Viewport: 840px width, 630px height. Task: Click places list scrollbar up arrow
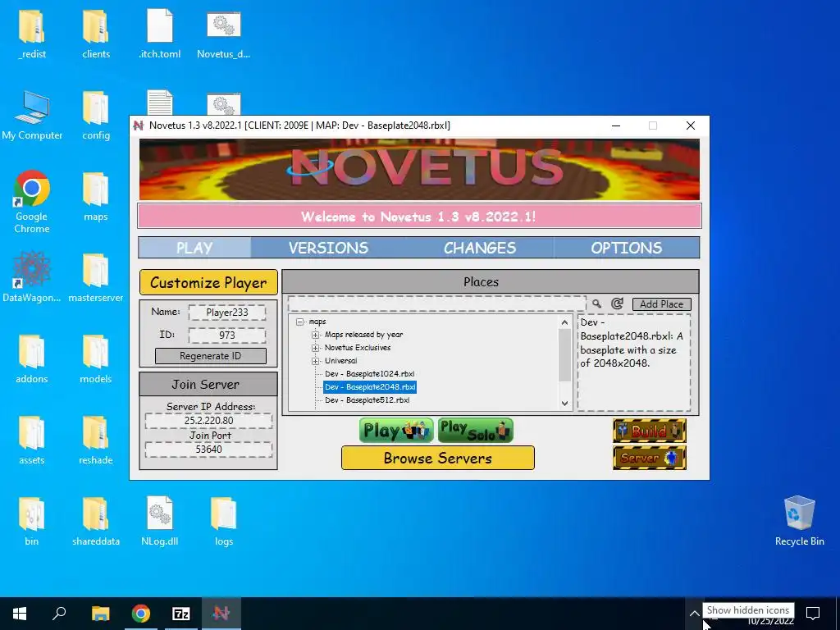[564, 322]
